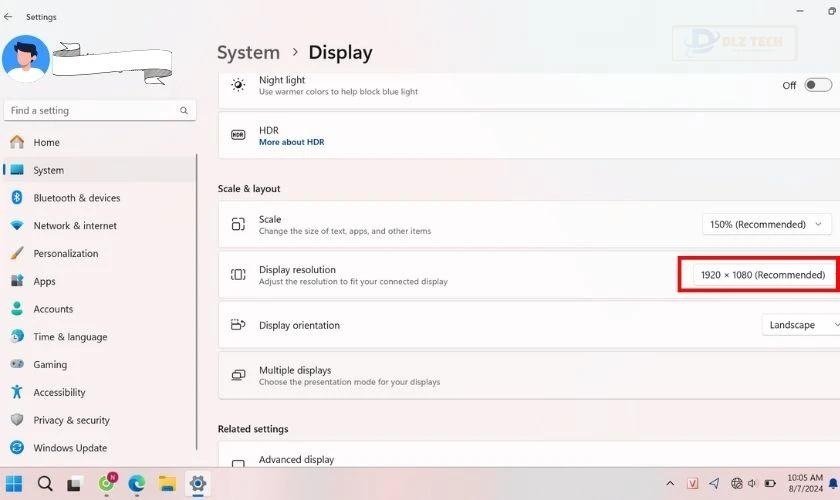Click the Time & language globe icon
This screenshot has height=500, width=840.
[17, 337]
